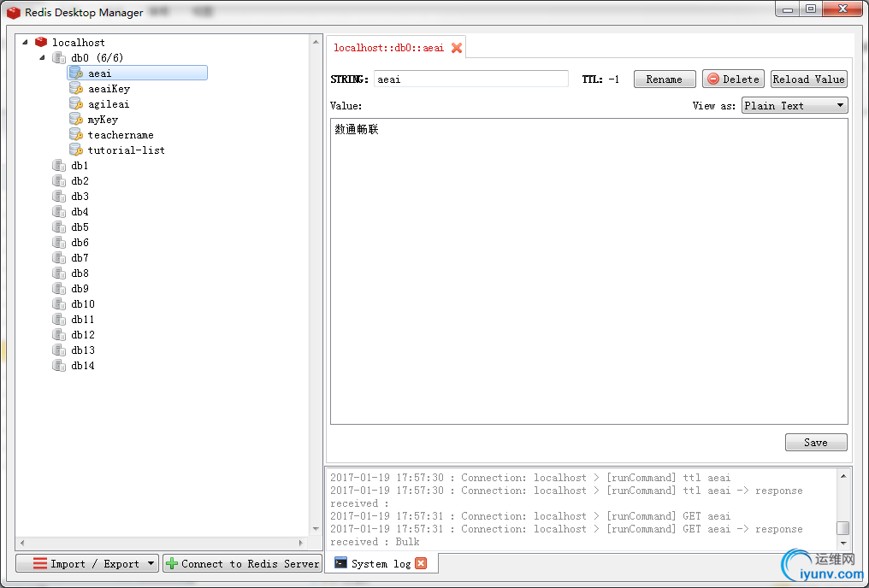This screenshot has width=869, height=588.
Task: Click the key icon beside teachername
Action: pos(76,134)
